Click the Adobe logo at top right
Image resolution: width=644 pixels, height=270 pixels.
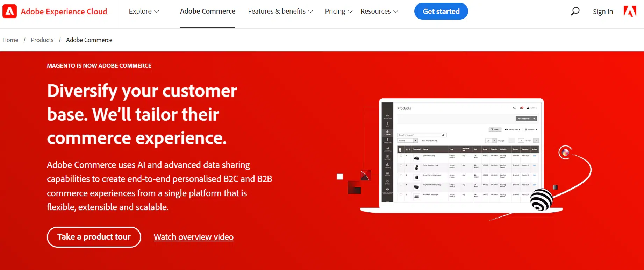click(x=630, y=11)
